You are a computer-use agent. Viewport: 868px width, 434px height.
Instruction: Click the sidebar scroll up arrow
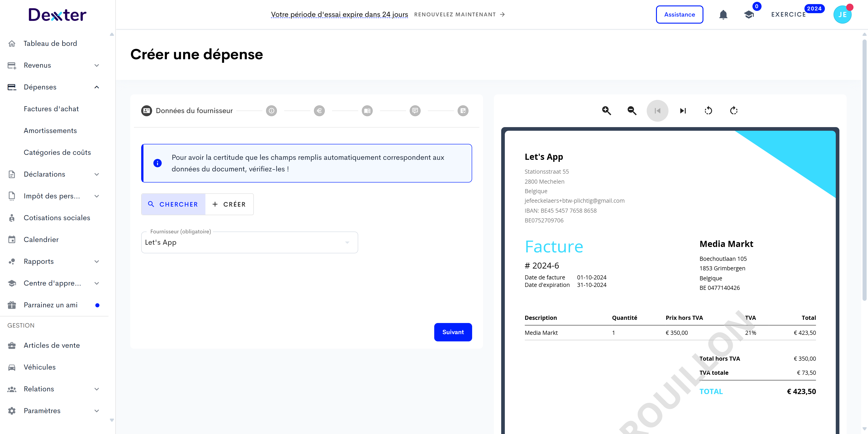pyautogui.click(x=112, y=34)
